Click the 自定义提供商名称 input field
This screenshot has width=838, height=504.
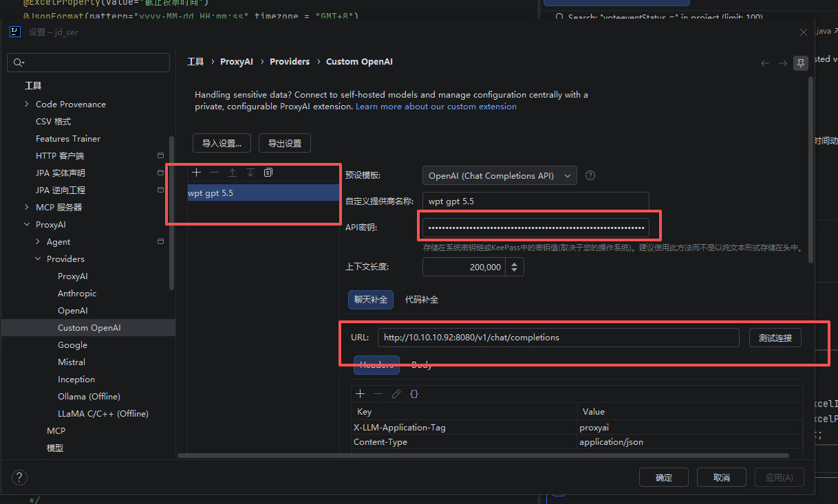[x=536, y=201]
